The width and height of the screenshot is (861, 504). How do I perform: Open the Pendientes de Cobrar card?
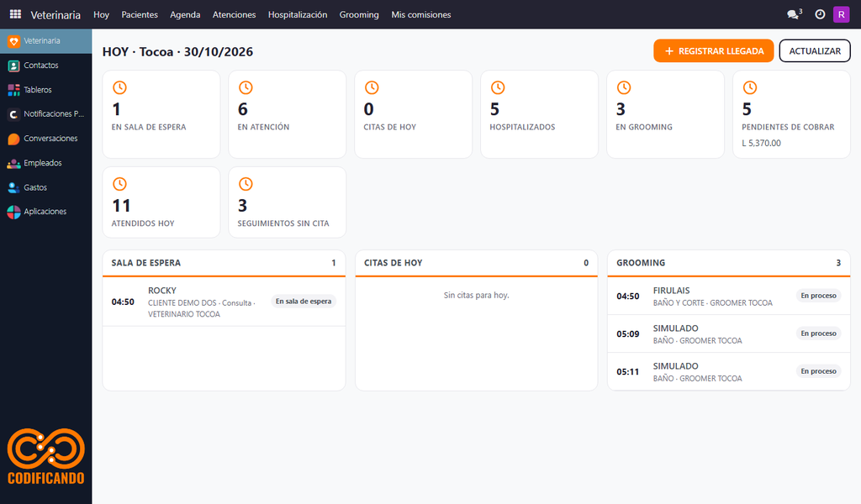791,114
